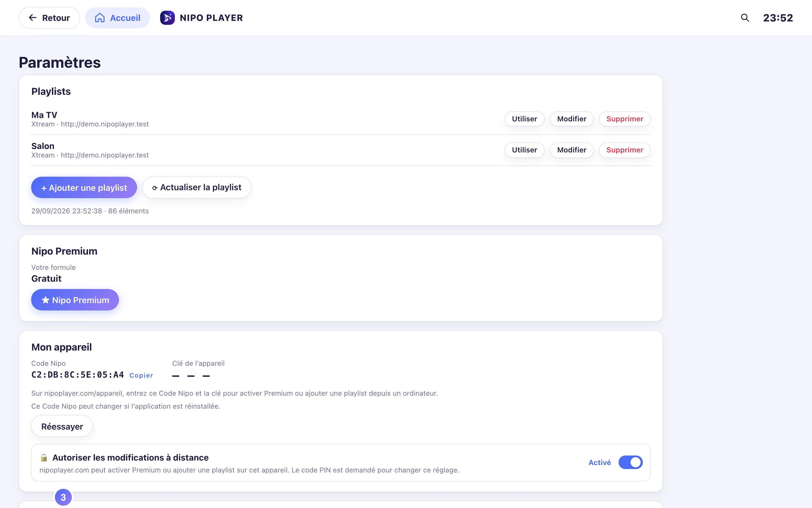Delete the Ma TV playlist
Viewport: 812px width, 508px height.
coord(625,119)
